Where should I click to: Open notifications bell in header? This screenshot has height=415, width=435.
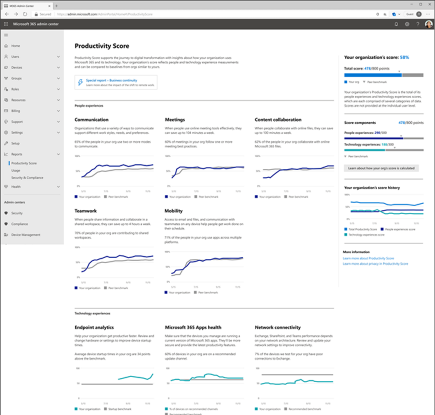[396, 24]
